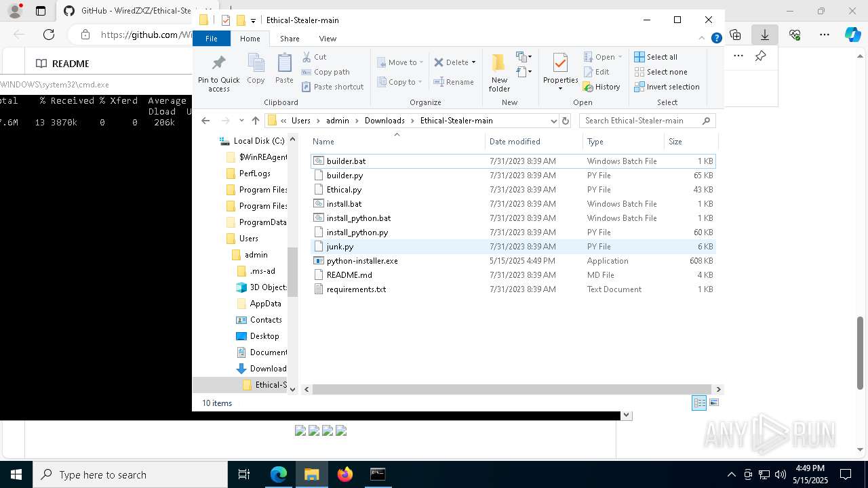Image resolution: width=868 pixels, height=488 pixels.
Task: Select the Ethical.py file
Action: pyautogui.click(x=513, y=190)
